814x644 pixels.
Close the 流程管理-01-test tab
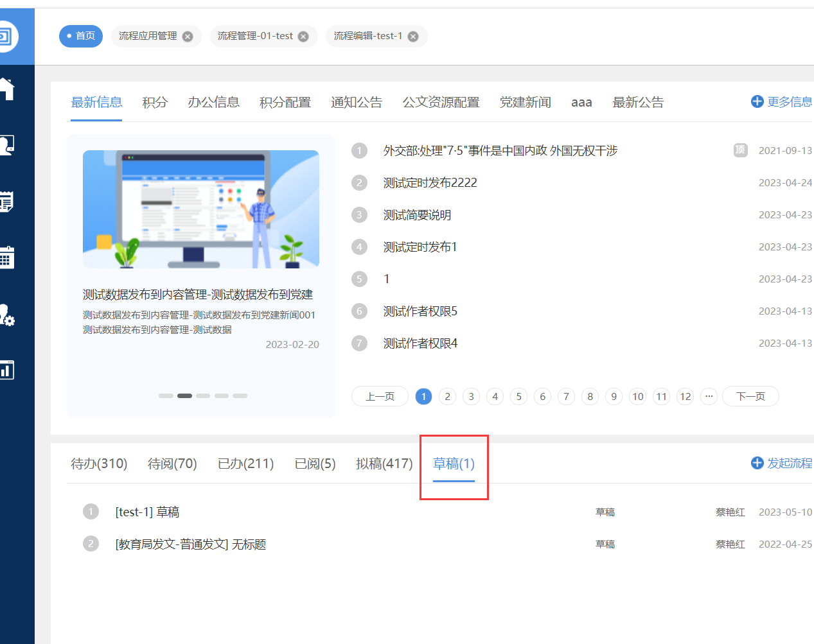pyautogui.click(x=303, y=37)
